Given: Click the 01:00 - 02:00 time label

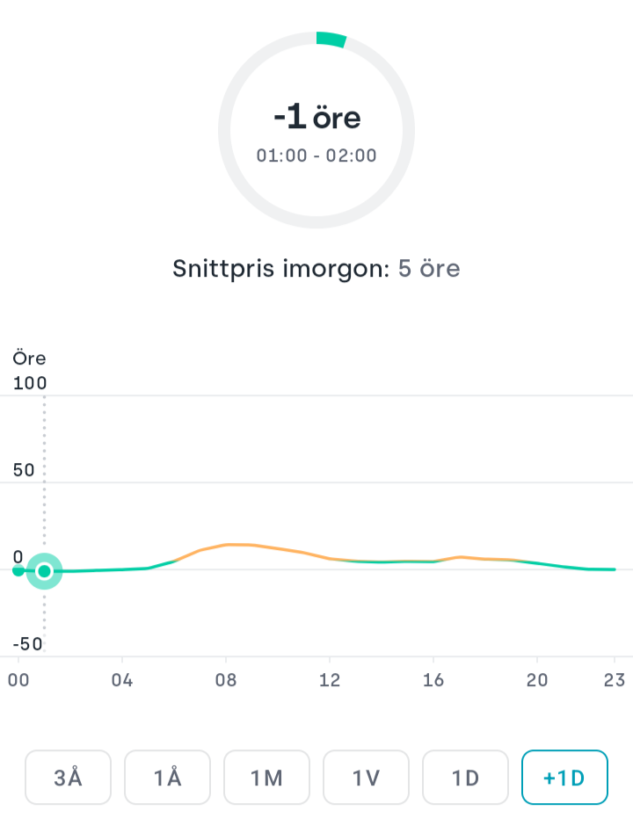Looking at the screenshot, I should click(x=316, y=156).
